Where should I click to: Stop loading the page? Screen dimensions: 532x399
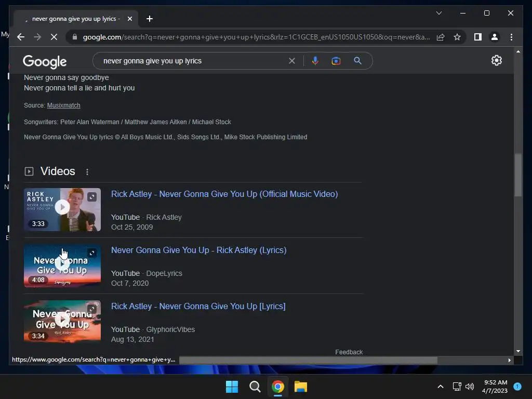click(54, 37)
